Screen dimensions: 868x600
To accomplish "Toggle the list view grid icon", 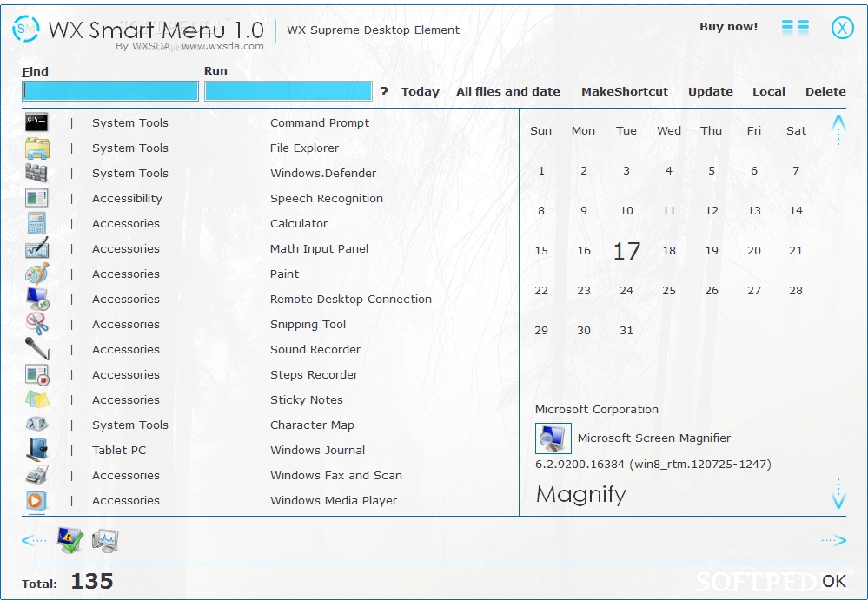I will 796,27.
